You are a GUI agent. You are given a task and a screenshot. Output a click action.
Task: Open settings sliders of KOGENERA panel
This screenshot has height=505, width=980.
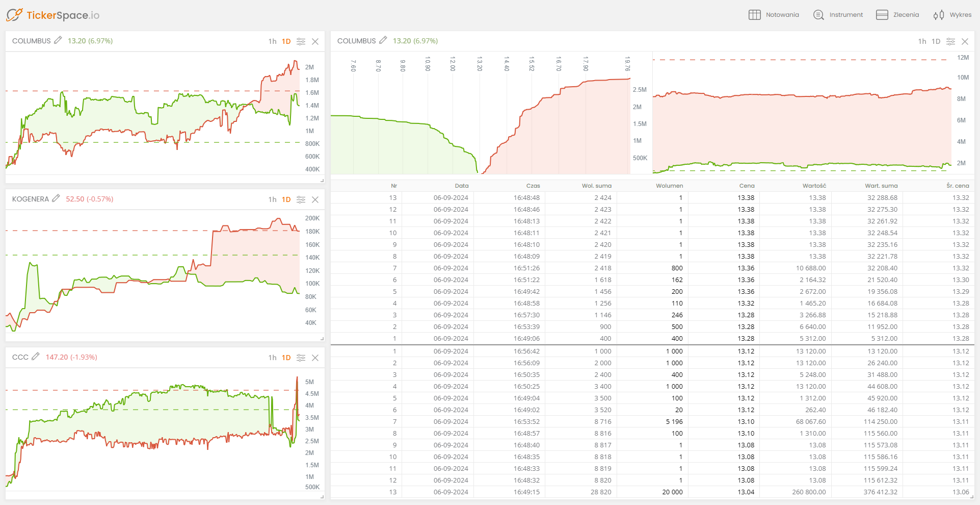pyautogui.click(x=301, y=199)
